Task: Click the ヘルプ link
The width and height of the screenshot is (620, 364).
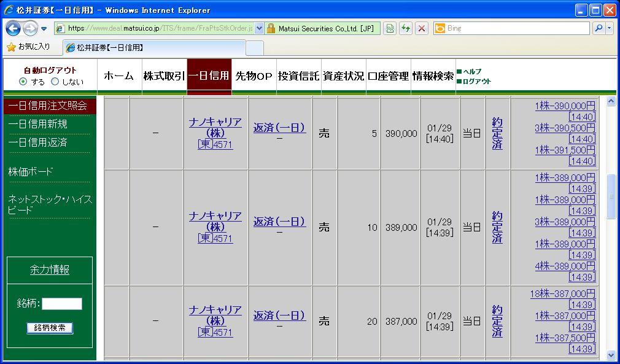Action: click(x=471, y=72)
